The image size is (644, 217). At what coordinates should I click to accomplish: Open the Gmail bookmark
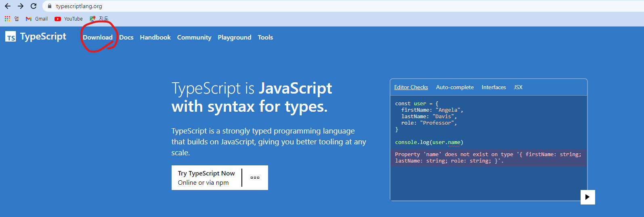(x=37, y=19)
